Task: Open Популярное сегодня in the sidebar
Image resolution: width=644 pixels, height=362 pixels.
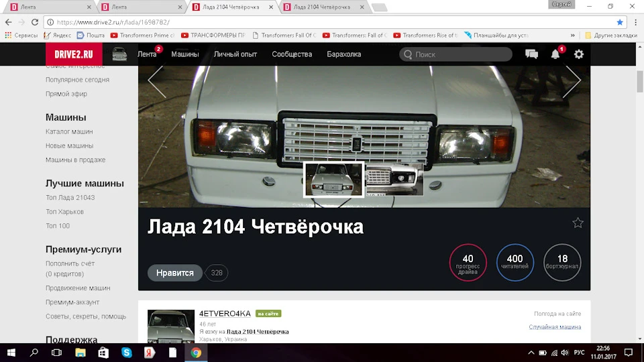Action: point(77,80)
